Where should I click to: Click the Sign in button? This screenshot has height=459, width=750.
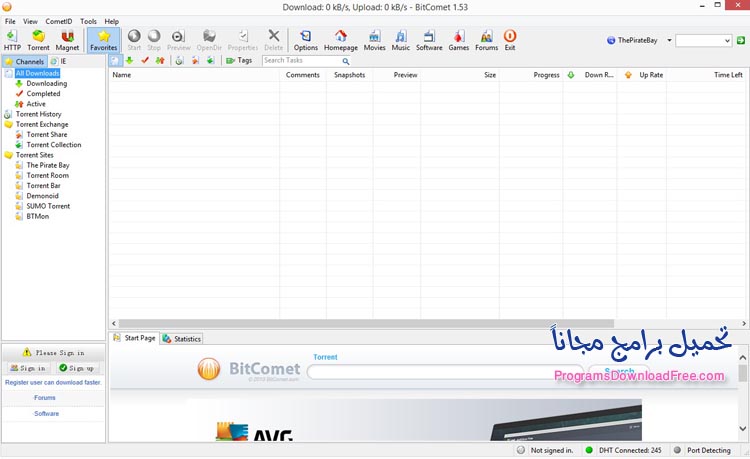pyautogui.click(x=28, y=368)
